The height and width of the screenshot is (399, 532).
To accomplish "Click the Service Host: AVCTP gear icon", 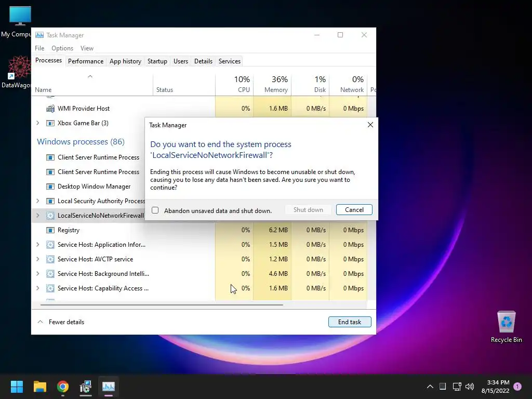I will [x=50, y=259].
